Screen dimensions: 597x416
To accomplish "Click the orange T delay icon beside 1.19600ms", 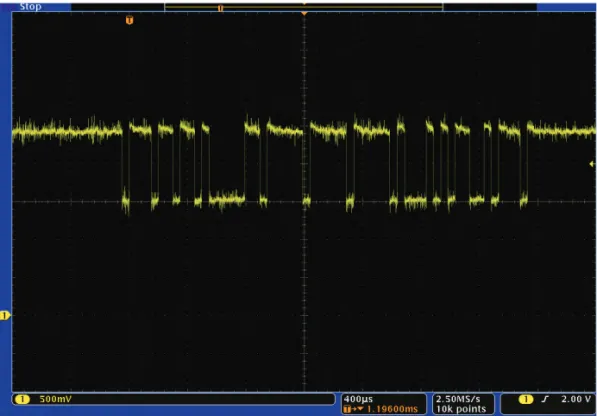I will pyautogui.click(x=347, y=409).
